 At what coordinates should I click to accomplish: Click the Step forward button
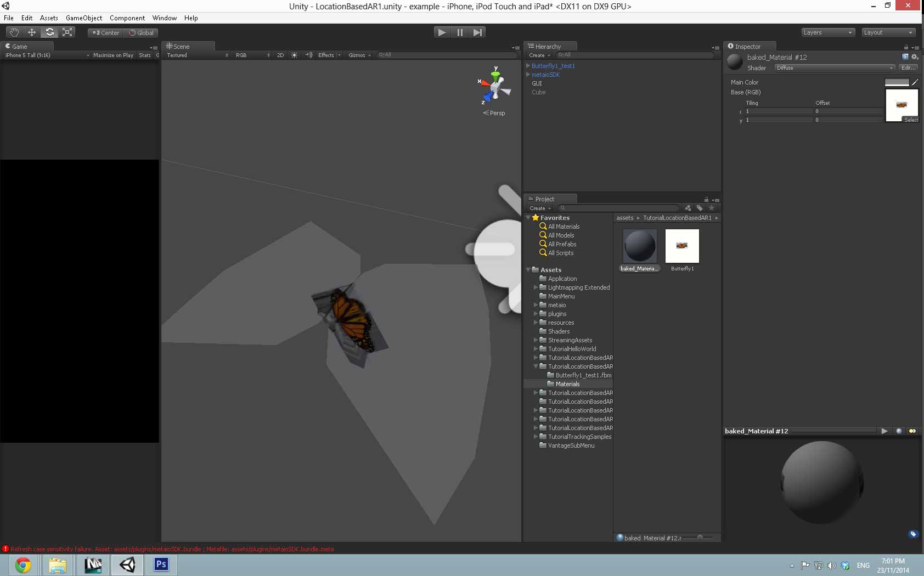[477, 32]
